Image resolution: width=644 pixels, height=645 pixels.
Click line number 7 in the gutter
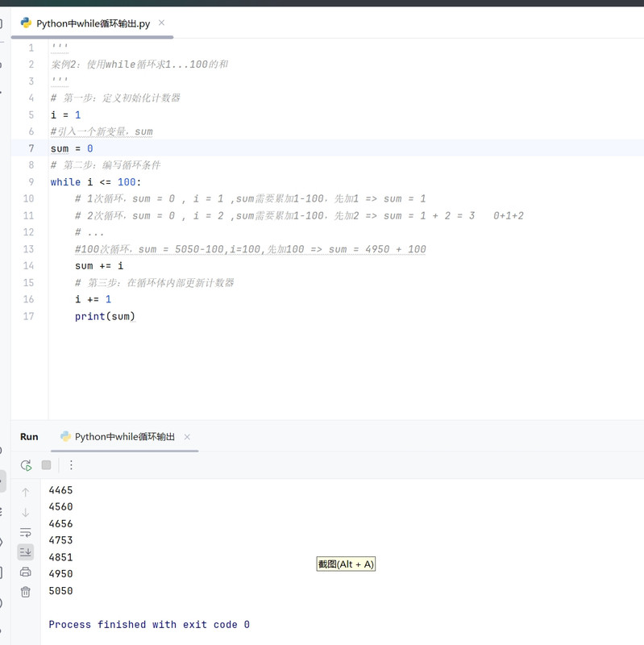click(x=31, y=148)
